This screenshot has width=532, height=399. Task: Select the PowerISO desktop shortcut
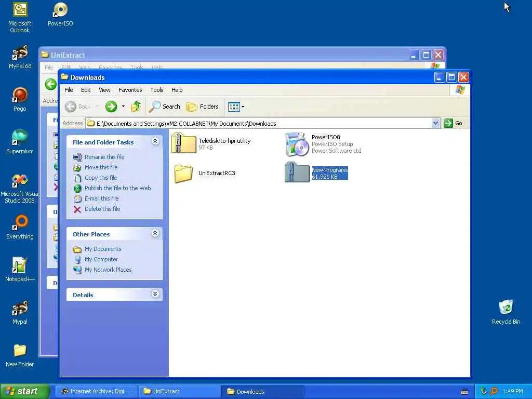tap(60, 14)
